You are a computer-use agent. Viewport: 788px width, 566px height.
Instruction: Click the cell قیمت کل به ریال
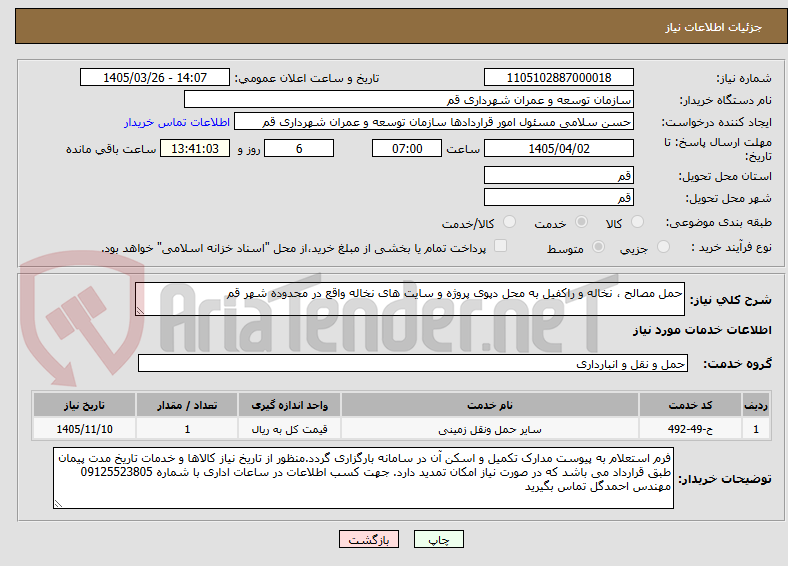click(x=289, y=429)
